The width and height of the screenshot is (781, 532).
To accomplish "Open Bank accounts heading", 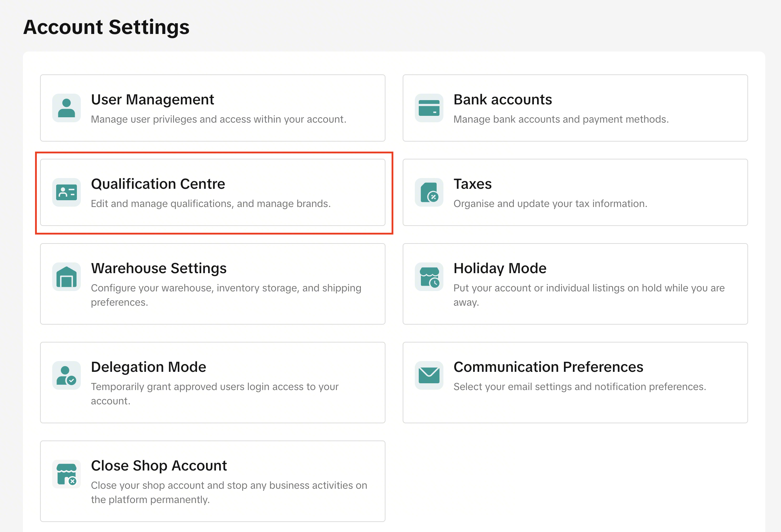I will [x=503, y=99].
